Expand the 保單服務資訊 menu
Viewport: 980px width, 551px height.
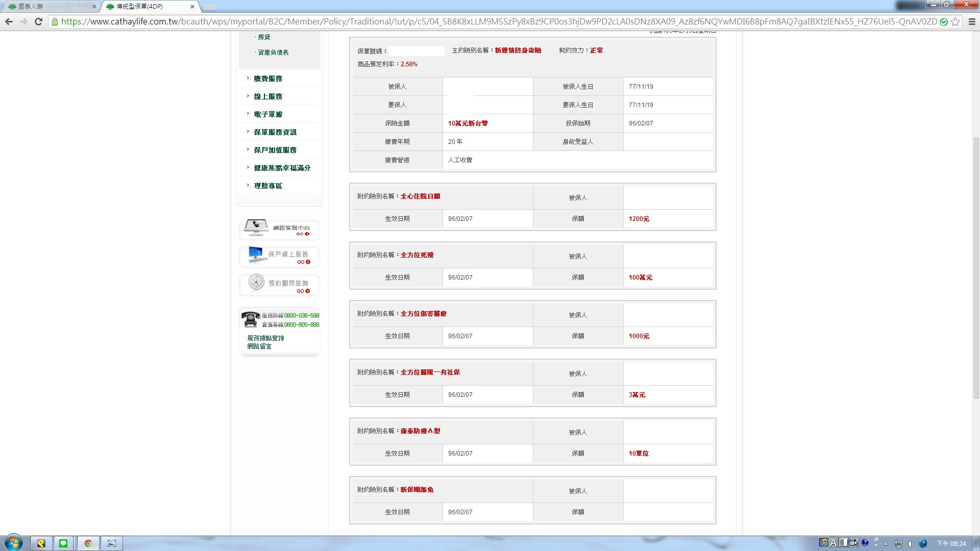[275, 132]
